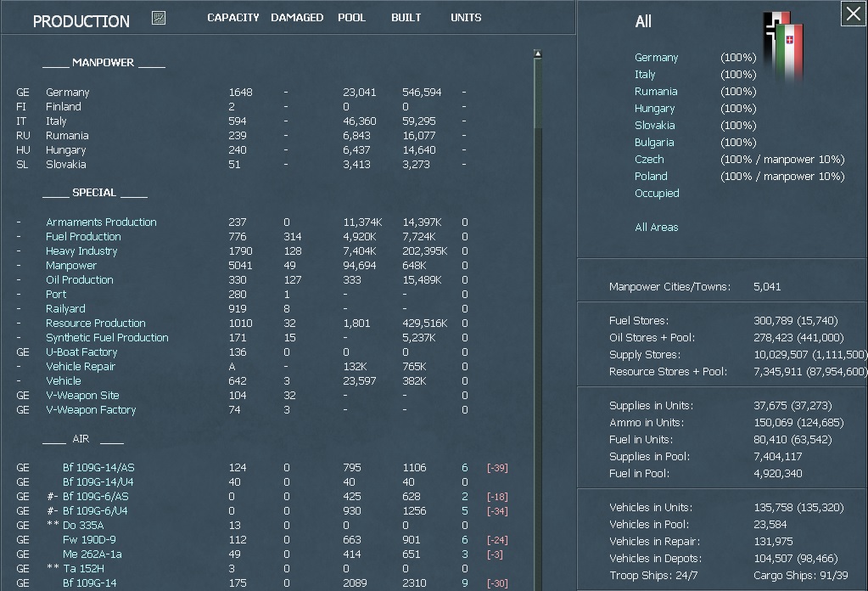
Task: Select Poland in the nation filter list
Action: (x=651, y=176)
